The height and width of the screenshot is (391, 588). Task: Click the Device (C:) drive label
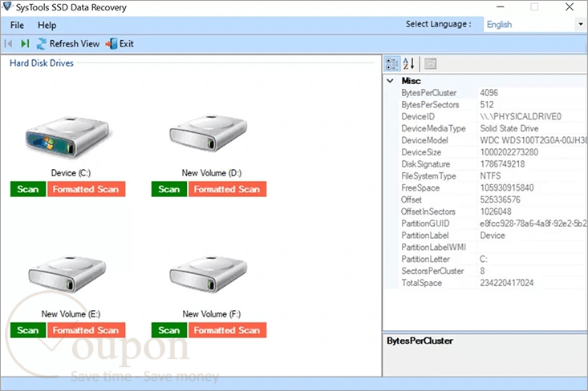click(x=71, y=173)
